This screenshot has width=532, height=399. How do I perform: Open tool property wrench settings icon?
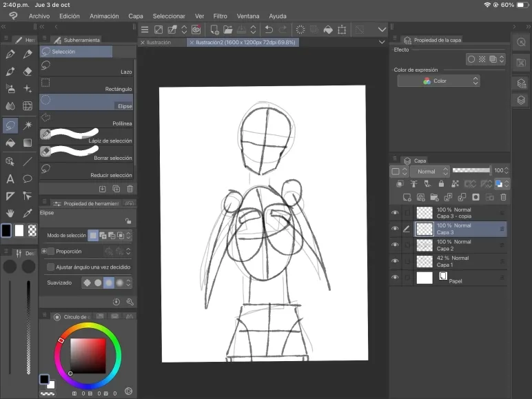pos(130,302)
